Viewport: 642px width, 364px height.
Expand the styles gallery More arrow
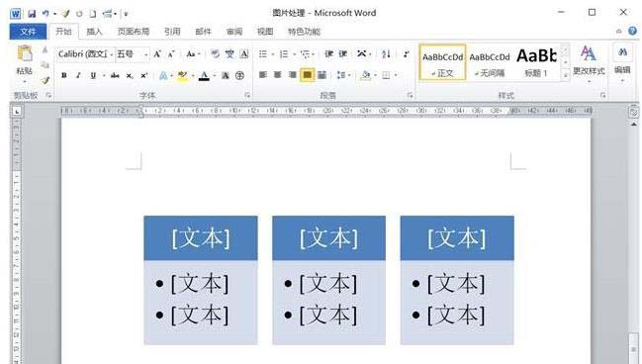tap(566, 75)
